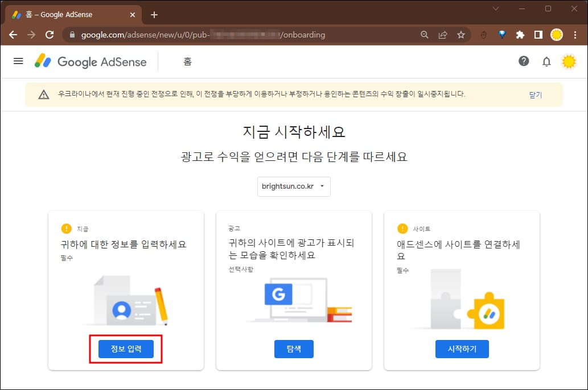
Task: Click the heading 애드센스에 사이트를 연결하세요
Action: coord(458,250)
